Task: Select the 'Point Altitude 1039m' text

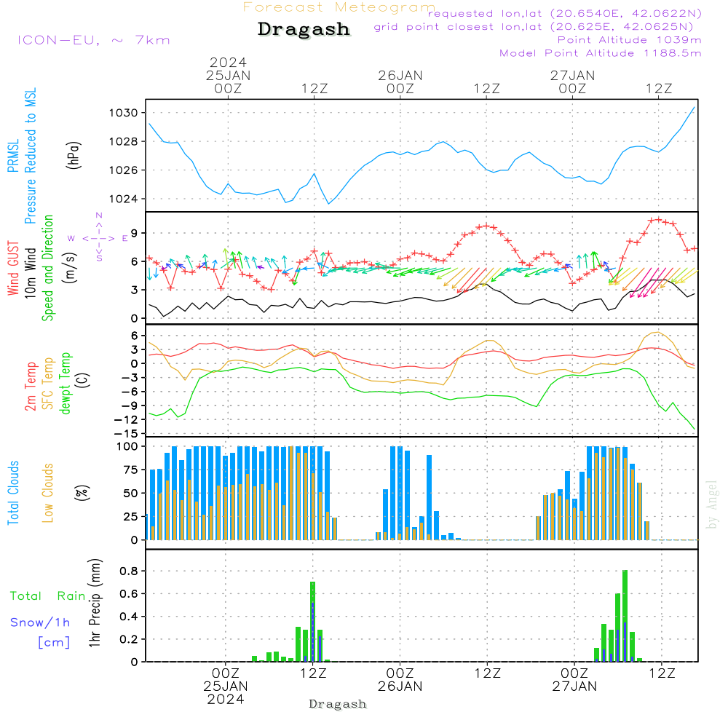Action: coord(629,40)
